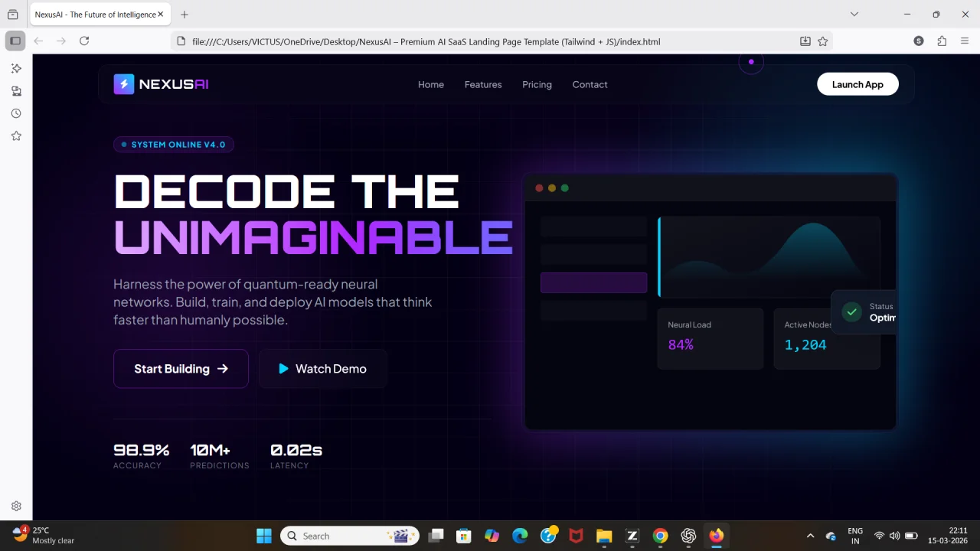Open the Pricing nav link
This screenshot has height=551, width=980.
[537, 84]
